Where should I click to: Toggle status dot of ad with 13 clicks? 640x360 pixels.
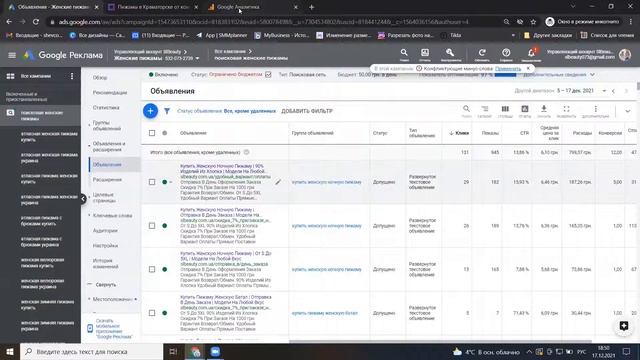pos(165,269)
